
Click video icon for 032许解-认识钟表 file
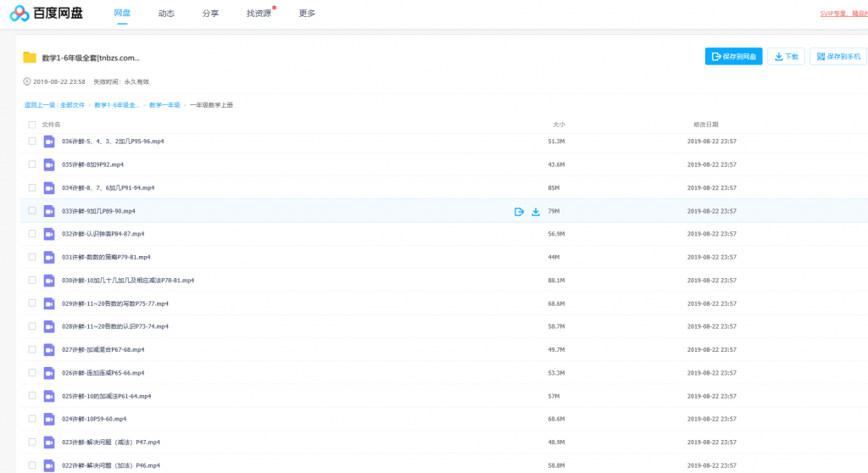(49, 234)
